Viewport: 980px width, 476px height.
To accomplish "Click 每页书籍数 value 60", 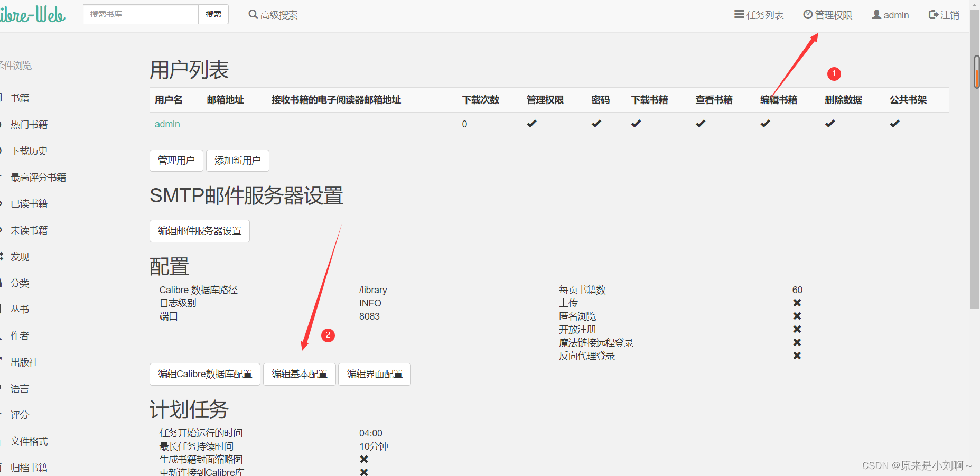I will pos(797,290).
